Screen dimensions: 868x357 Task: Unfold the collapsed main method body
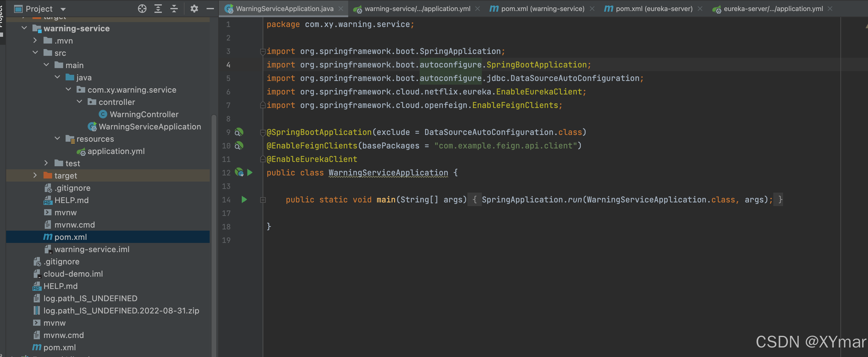[x=263, y=200]
